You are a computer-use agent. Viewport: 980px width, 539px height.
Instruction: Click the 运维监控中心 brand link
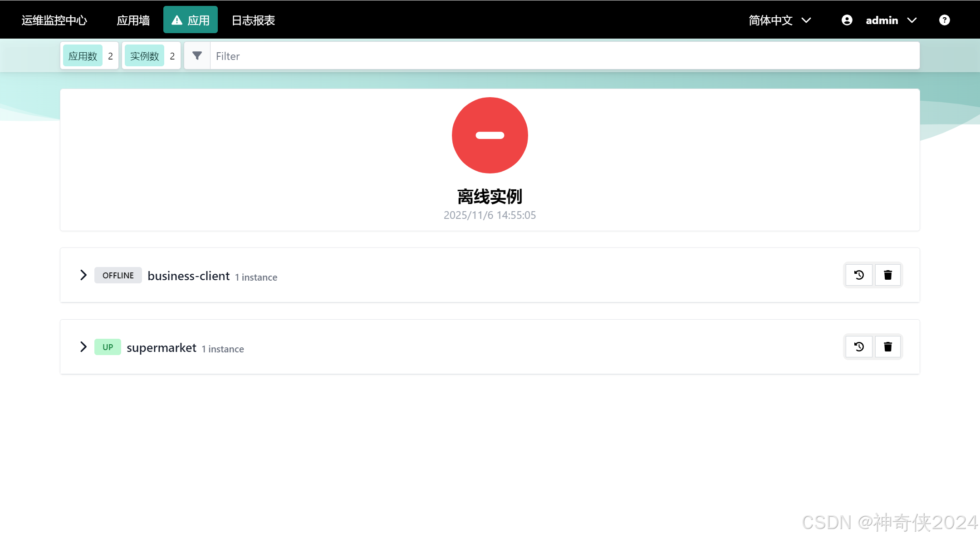(x=54, y=20)
